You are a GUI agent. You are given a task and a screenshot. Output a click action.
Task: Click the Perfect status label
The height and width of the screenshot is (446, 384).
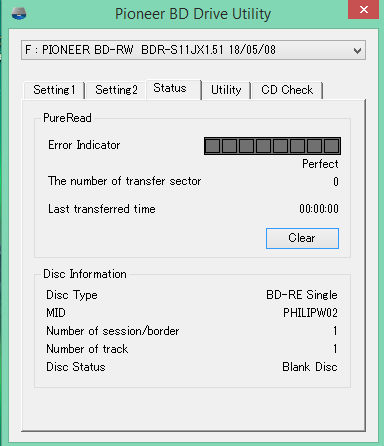320,164
